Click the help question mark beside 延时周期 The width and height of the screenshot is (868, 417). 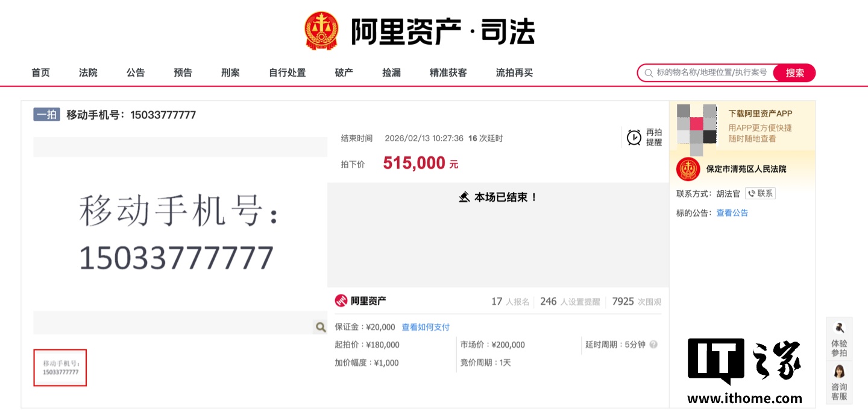(x=653, y=345)
